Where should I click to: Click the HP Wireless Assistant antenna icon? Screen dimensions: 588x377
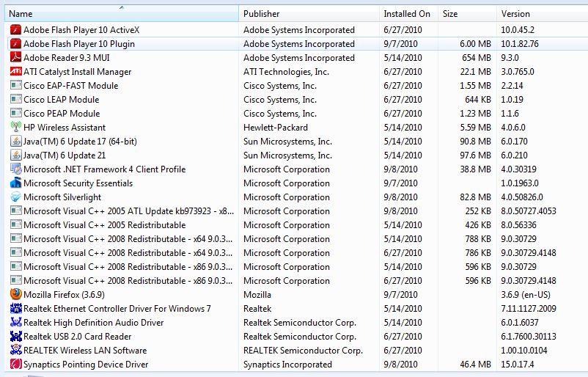(15, 127)
